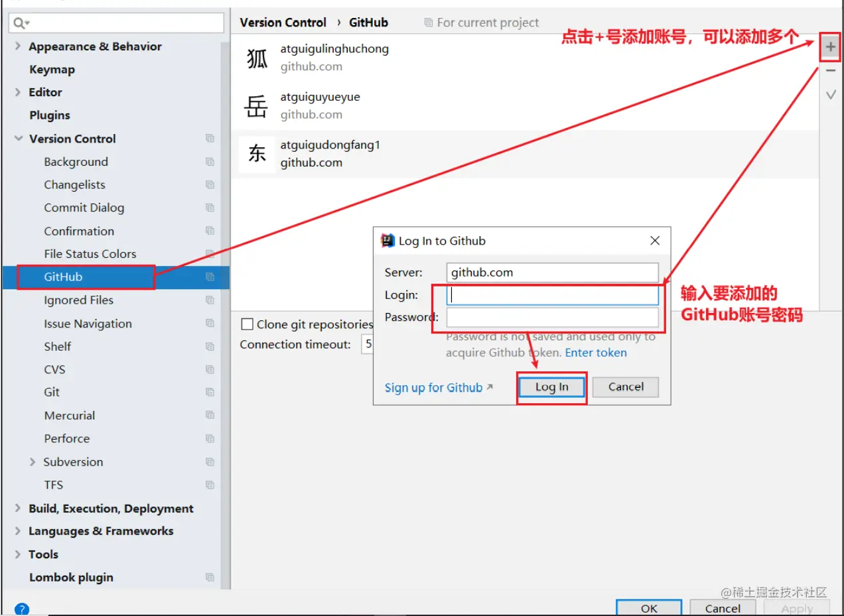Click Enter token link
This screenshot has width=844, height=616.
click(596, 353)
